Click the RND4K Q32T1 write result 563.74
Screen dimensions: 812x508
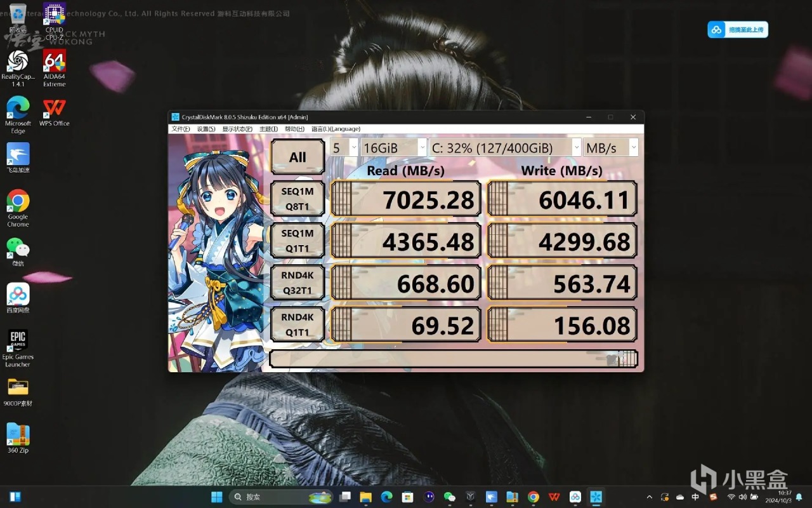562,283
